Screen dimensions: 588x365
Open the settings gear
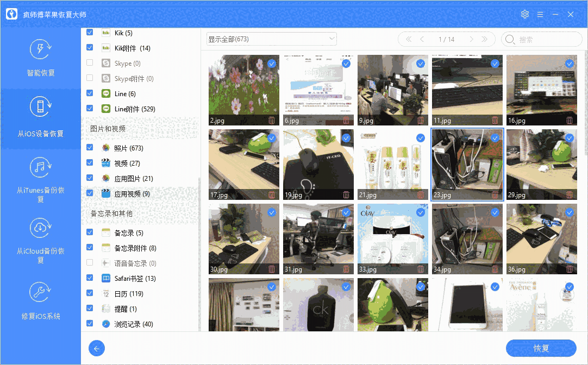(524, 14)
